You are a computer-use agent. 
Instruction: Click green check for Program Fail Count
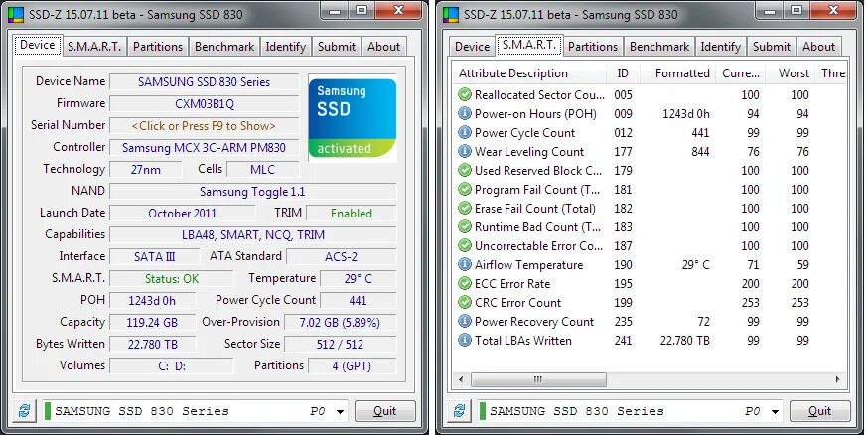465,189
